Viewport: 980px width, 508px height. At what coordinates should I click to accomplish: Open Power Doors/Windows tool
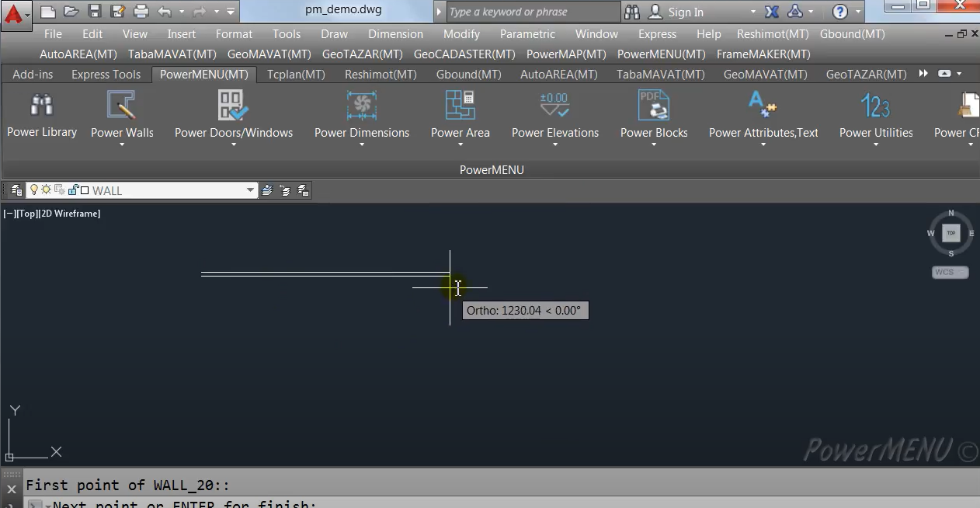[x=234, y=117]
